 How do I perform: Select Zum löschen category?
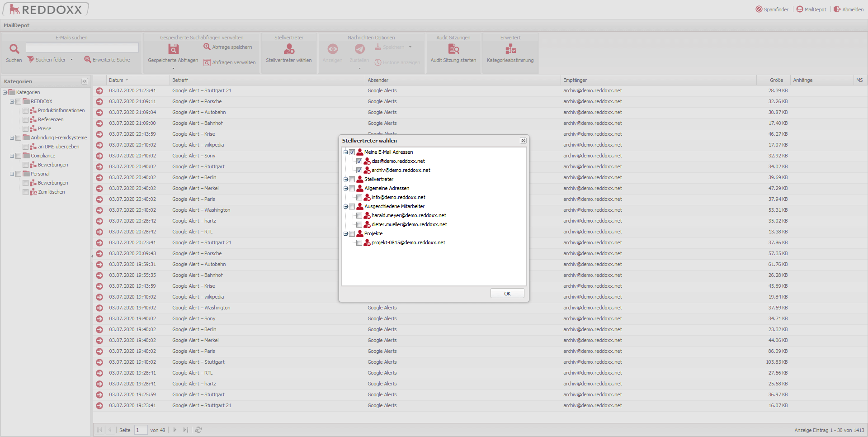point(52,192)
